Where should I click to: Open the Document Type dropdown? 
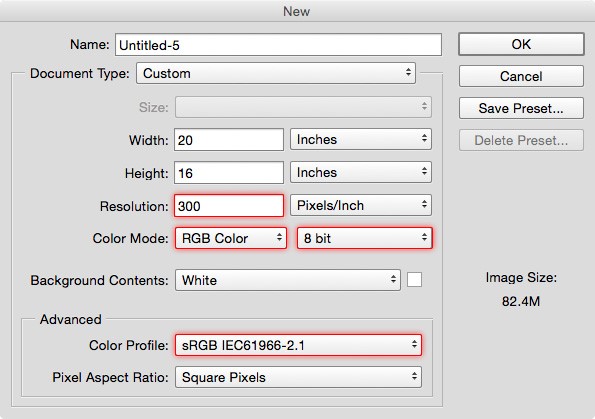coord(276,73)
